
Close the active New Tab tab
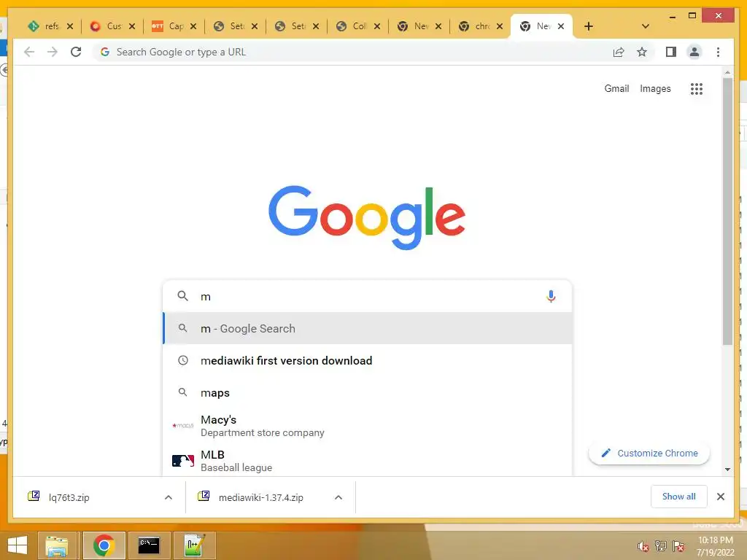pos(561,26)
